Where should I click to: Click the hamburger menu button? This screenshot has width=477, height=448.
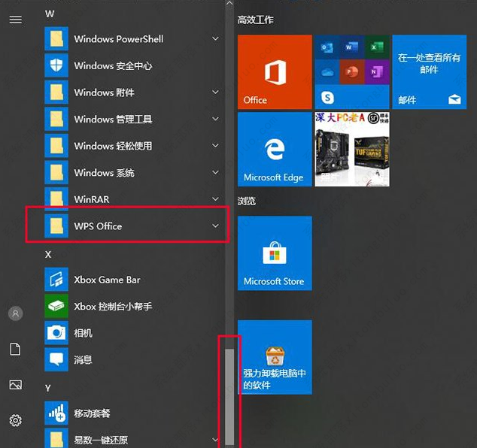tap(15, 20)
